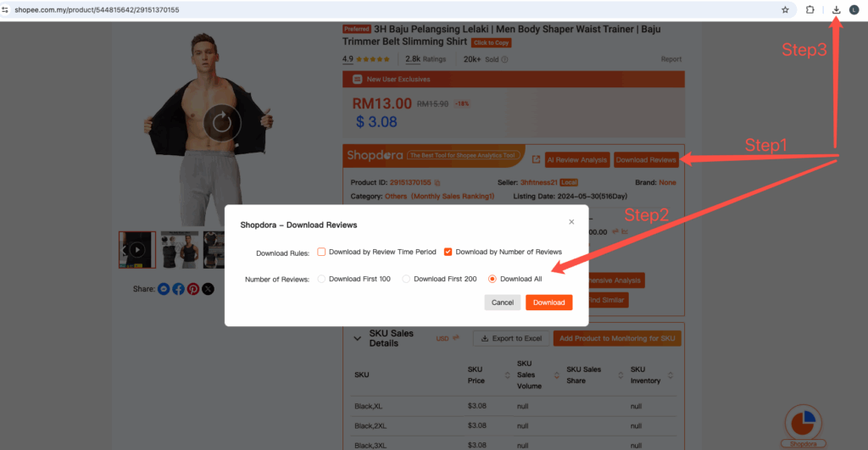
Task: Open the browser extensions puzzle icon
Action: point(810,9)
